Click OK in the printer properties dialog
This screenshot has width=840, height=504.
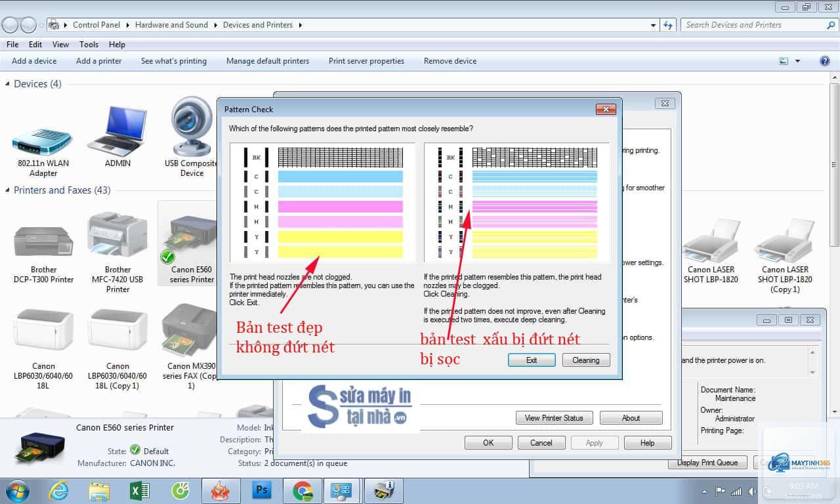(488, 443)
